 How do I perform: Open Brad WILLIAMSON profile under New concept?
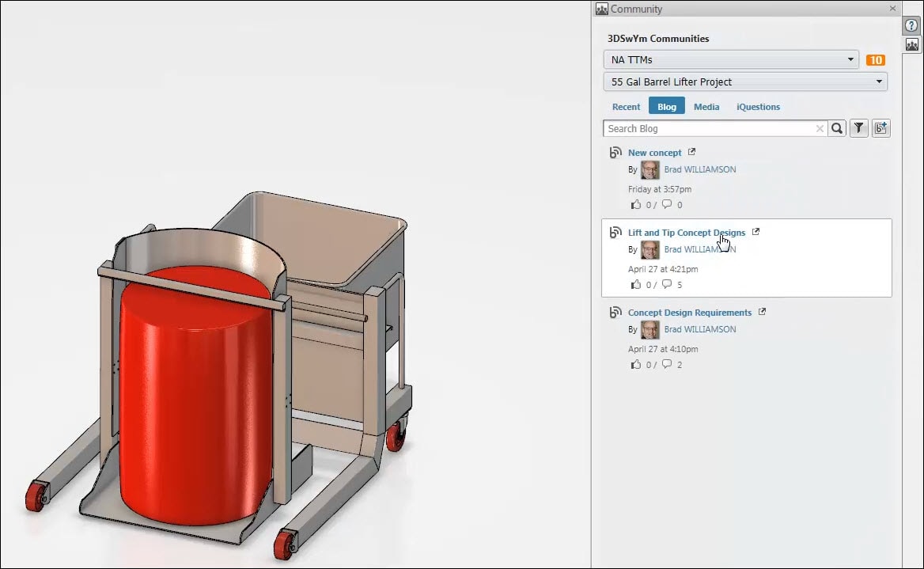tap(700, 169)
